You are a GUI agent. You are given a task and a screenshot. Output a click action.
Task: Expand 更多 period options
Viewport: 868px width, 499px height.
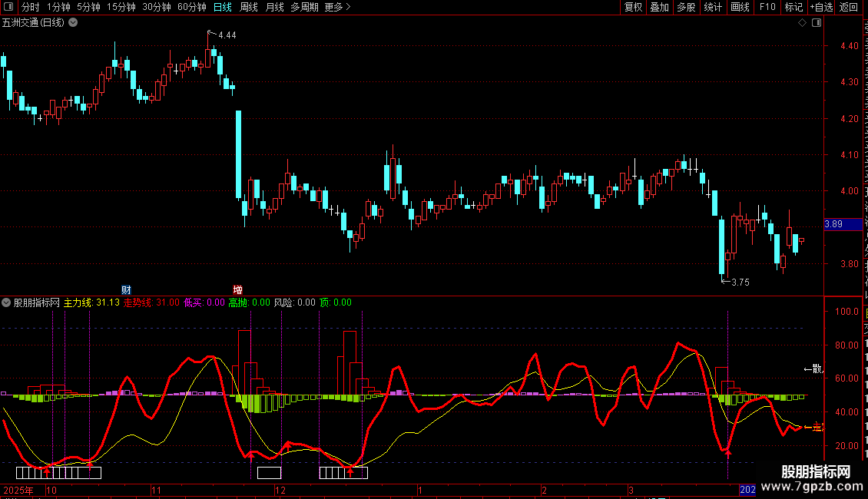point(338,7)
